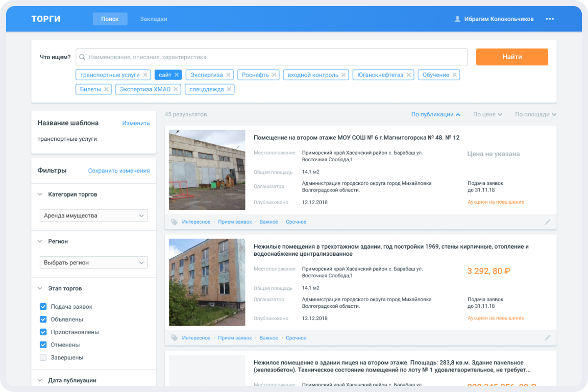The height and width of the screenshot is (392, 588).
Task: Open the 'Выбрать регион' dropdown
Action: pyautogui.click(x=93, y=263)
